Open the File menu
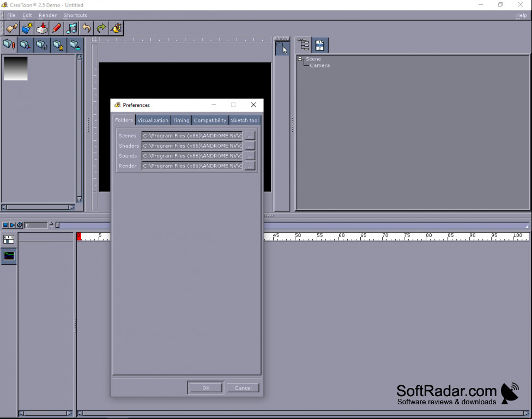 11,15
